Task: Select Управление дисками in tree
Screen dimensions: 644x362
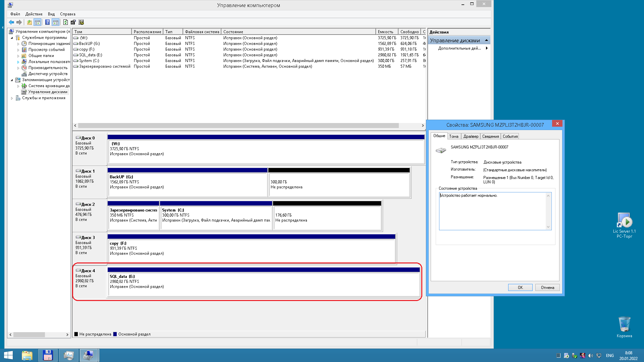Action: coord(48,92)
